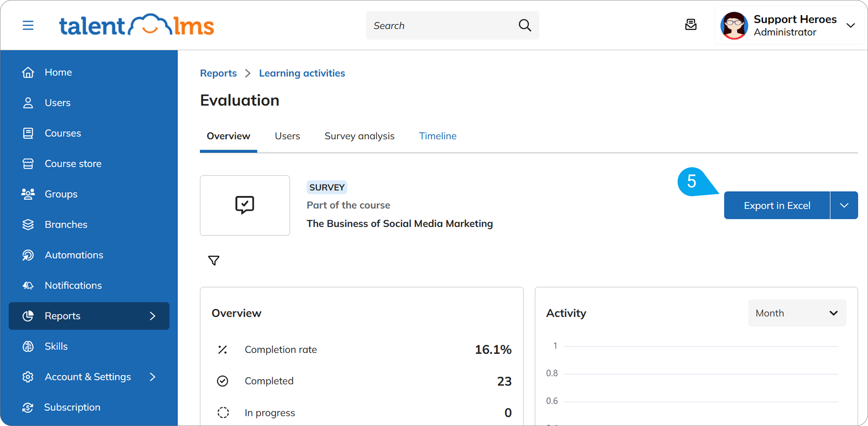The height and width of the screenshot is (426, 868).
Task: Click the course title The Business of Social Media Marketing
Action: tap(400, 224)
